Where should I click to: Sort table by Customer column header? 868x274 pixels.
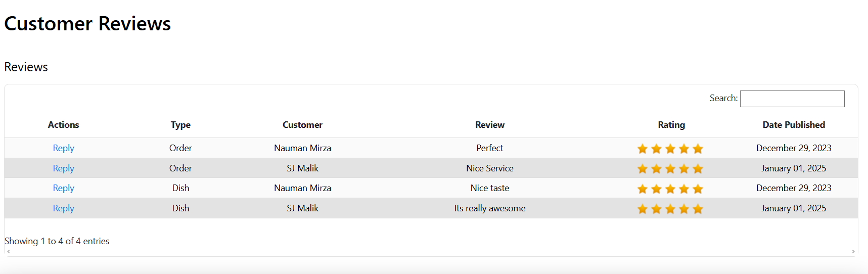point(302,125)
